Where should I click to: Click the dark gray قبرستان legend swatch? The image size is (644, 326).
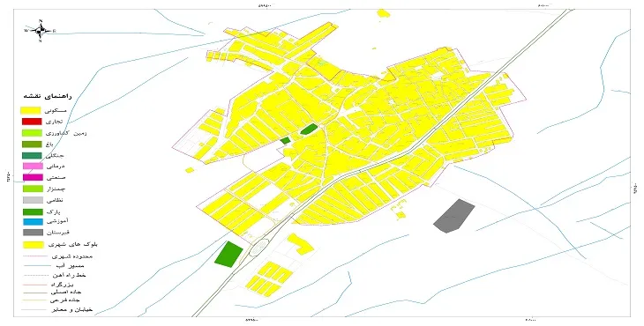[x=33, y=233]
